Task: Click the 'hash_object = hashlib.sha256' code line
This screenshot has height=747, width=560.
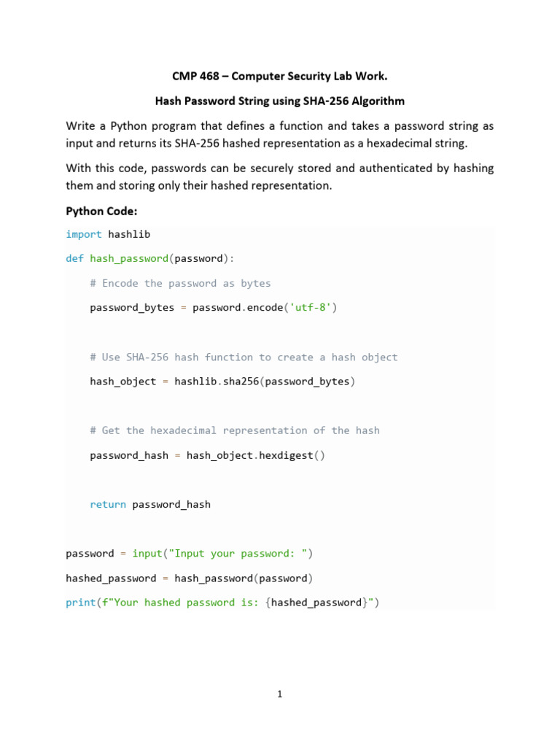Action: point(222,382)
